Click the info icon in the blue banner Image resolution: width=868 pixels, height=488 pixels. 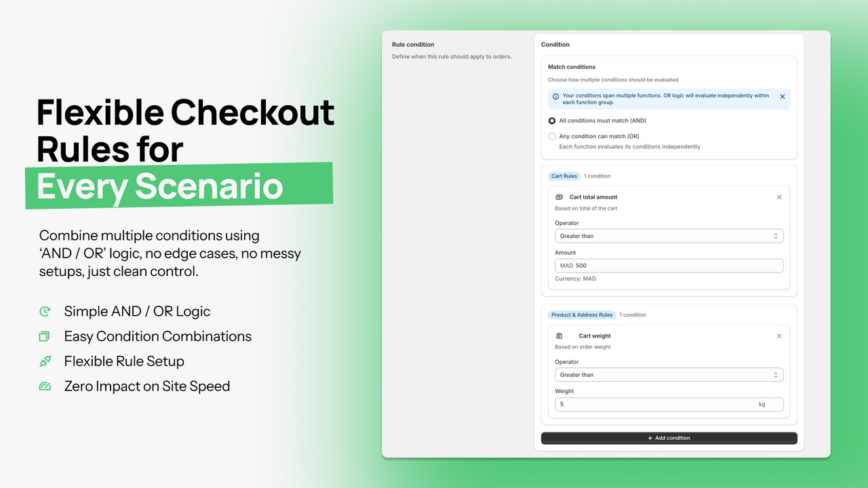point(556,96)
